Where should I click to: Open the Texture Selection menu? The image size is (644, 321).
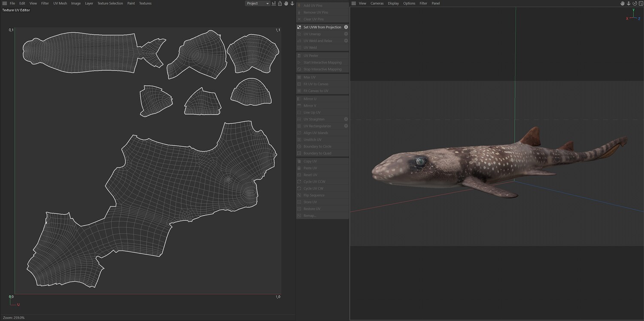110,3
